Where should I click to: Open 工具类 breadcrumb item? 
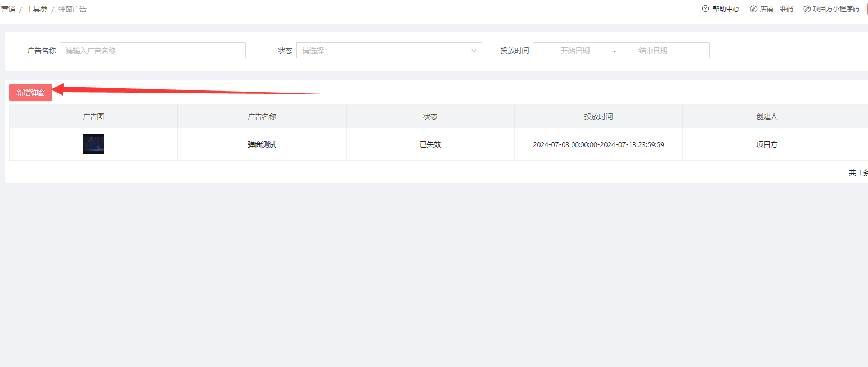(37, 10)
